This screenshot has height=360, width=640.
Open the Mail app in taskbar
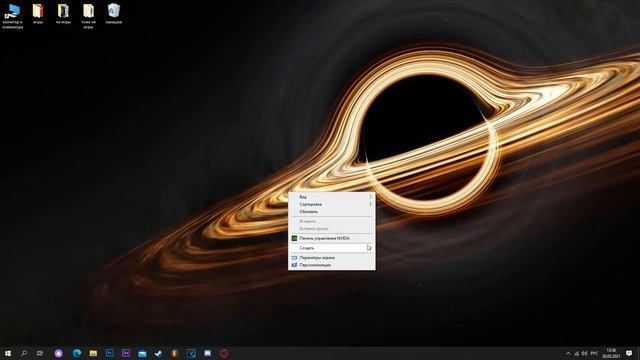142,353
